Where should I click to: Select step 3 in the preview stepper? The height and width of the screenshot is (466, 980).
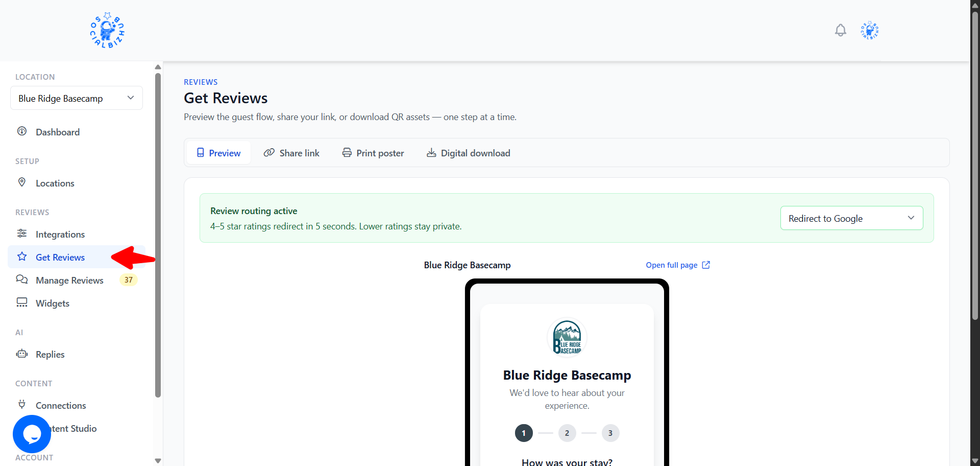click(x=610, y=433)
